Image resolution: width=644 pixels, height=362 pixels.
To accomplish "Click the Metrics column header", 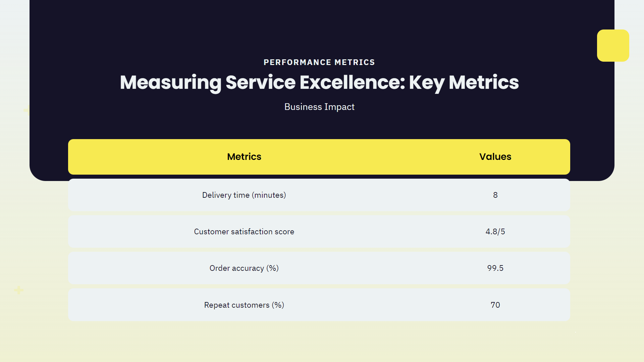I will [x=244, y=157].
